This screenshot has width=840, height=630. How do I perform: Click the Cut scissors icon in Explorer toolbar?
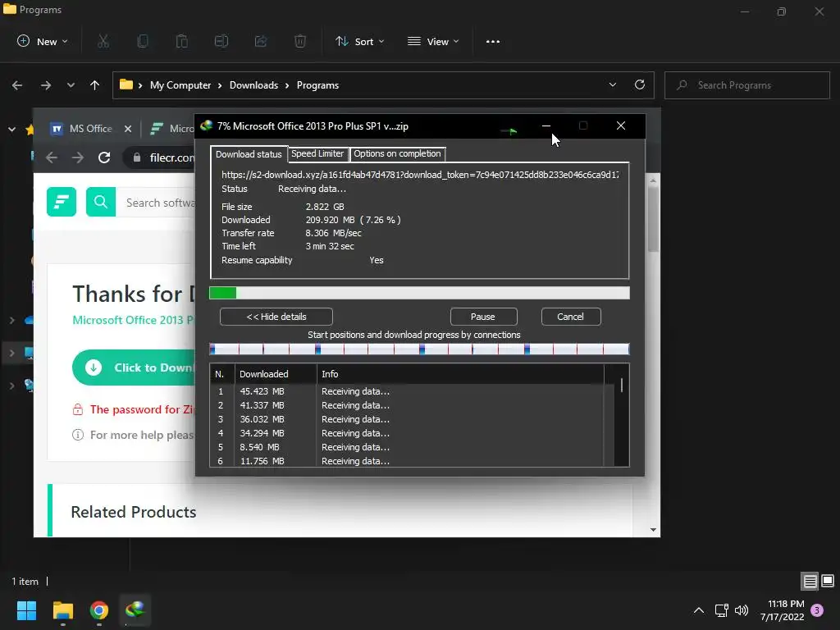click(103, 41)
